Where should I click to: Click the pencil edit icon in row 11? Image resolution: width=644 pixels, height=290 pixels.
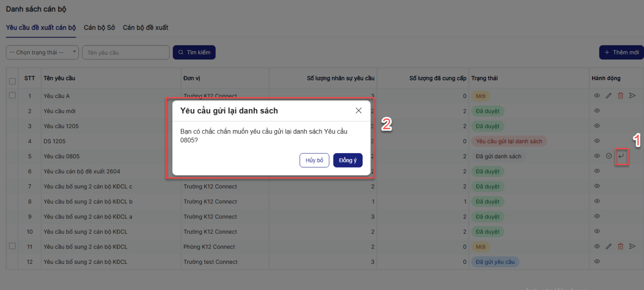[x=609, y=246]
